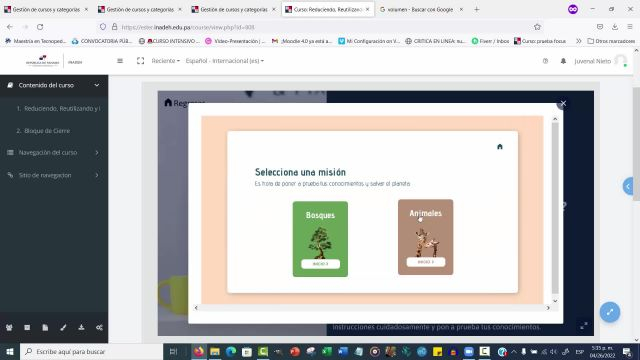Click the document icon in sidebar footer
Viewport: 640px width, 360px height.
pyautogui.click(x=45, y=327)
